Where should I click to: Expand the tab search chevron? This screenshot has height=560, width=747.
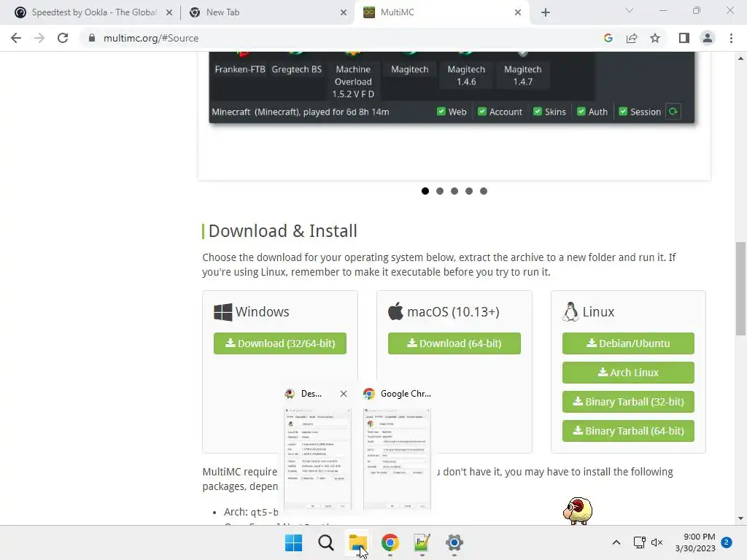(x=630, y=10)
